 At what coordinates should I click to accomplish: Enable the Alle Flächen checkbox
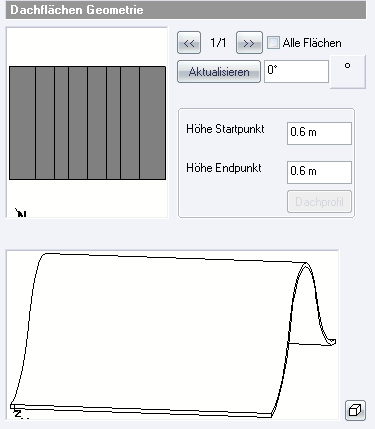pyautogui.click(x=273, y=43)
